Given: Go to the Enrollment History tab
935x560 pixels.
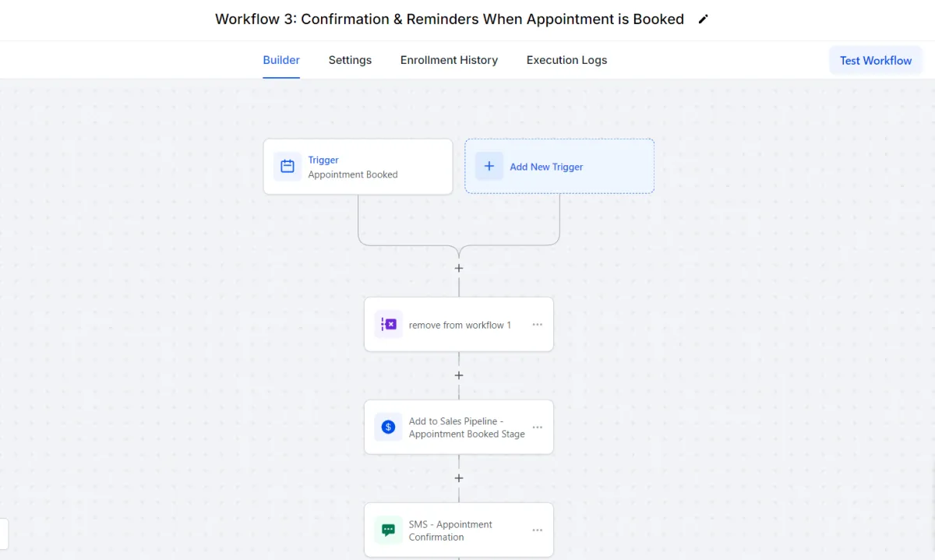Looking at the screenshot, I should tap(449, 60).
